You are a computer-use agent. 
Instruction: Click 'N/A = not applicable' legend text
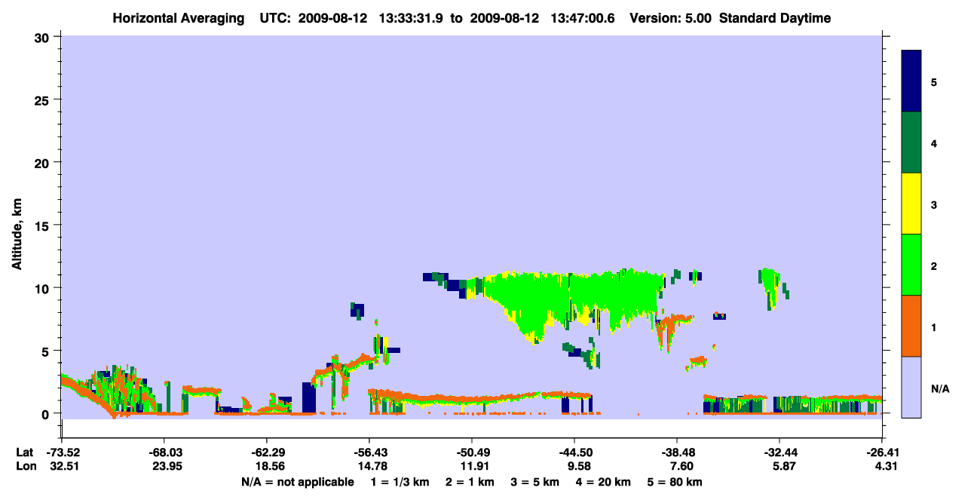[297, 482]
